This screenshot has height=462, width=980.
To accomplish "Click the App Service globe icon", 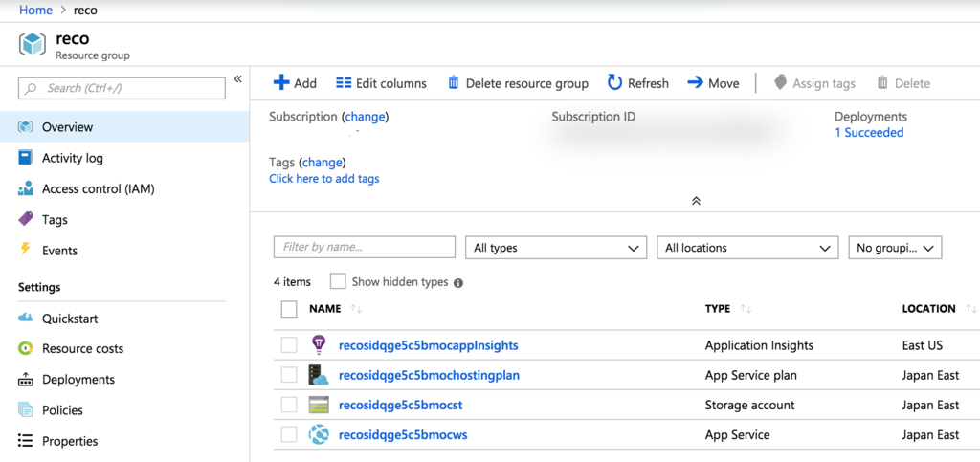I will coord(319,434).
